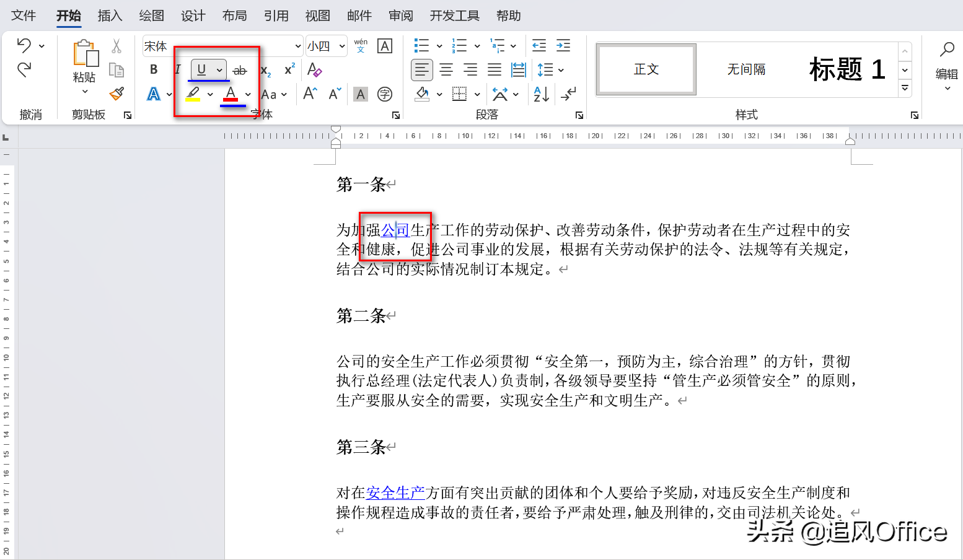Toggle Italic formatting
The width and height of the screenshot is (963, 560).
(177, 69)
